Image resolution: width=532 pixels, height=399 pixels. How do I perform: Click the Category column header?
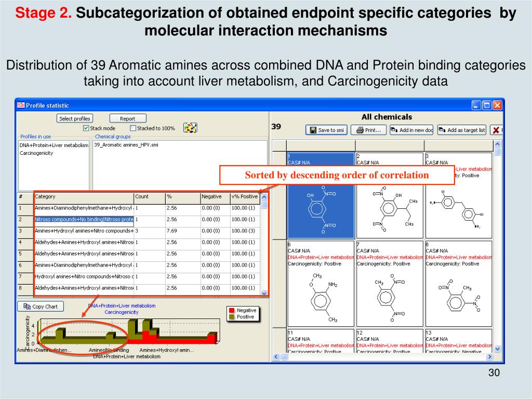[x=84, y=197]
